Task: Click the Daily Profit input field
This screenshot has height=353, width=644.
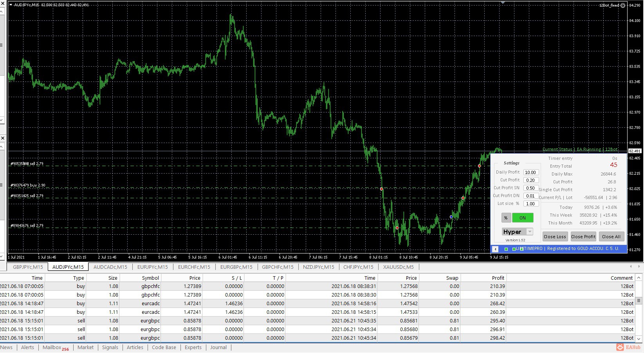Action: (531, 172)
